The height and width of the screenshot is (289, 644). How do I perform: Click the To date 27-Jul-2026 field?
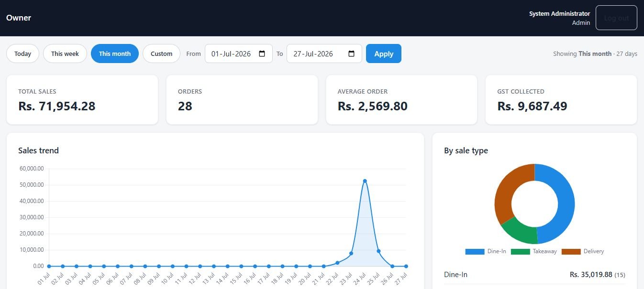click(324, 54)
